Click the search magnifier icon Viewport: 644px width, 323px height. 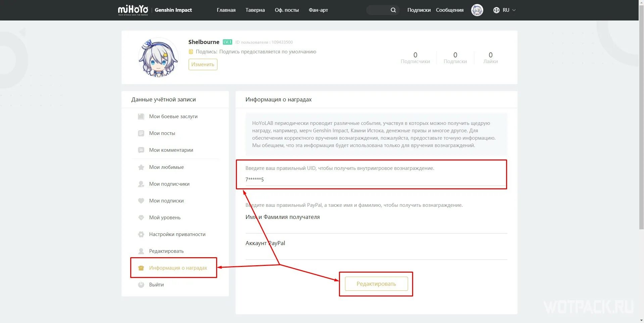point(393,10)
